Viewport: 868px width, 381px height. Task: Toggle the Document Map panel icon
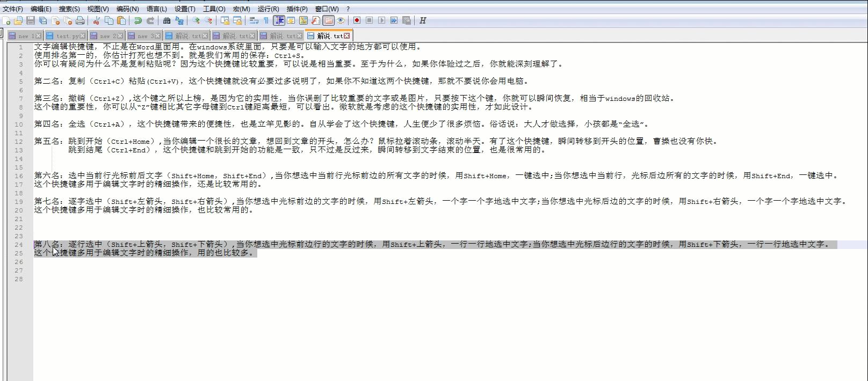[303, 20]
